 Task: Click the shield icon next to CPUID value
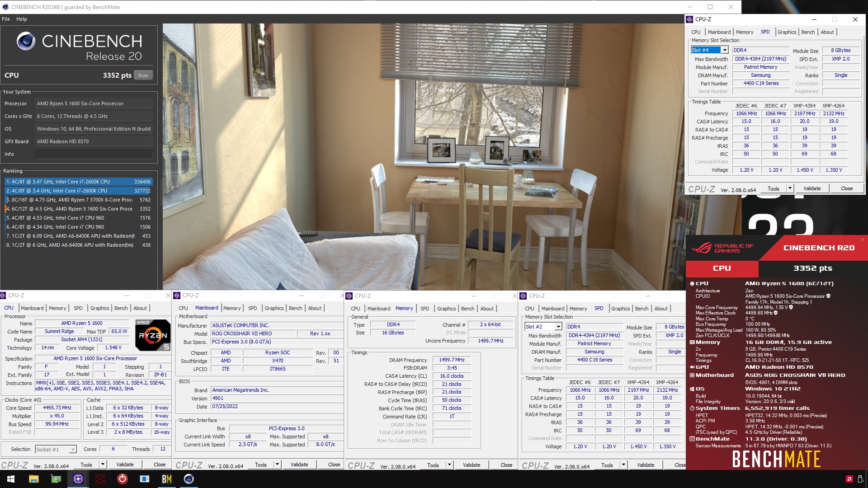pos(828,296)
